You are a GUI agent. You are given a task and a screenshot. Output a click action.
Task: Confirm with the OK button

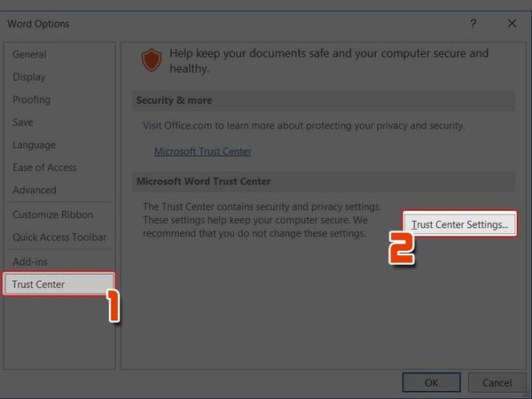(x=431, y=383)
